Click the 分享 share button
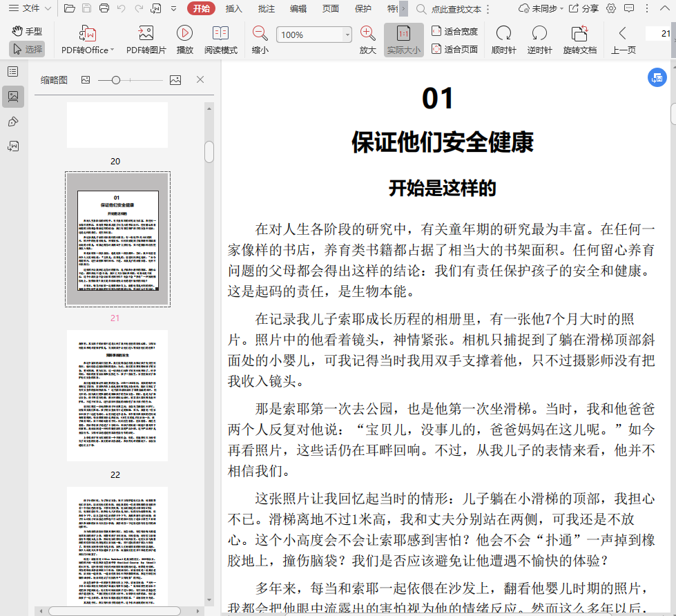Viewport: 676px width, 616px height. coord(583,9)
